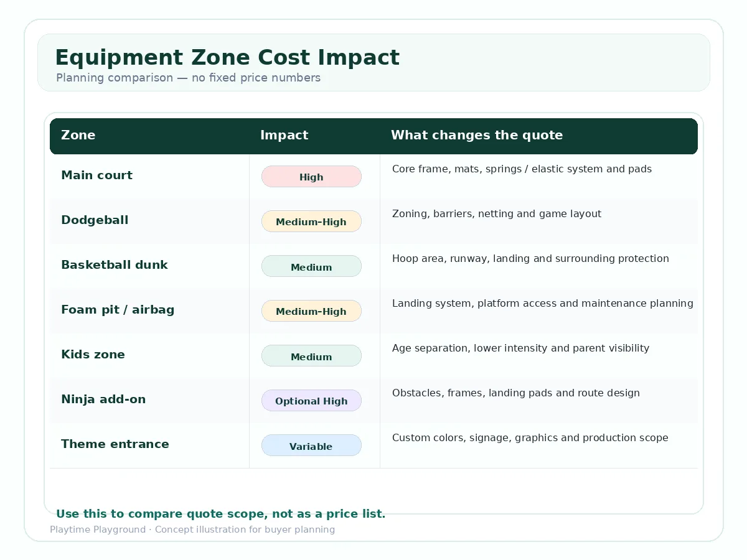Click subtitle 'Planning comparison — no fixed price numbers'
This screenshot has height=560, width=747.
(188, 78)
